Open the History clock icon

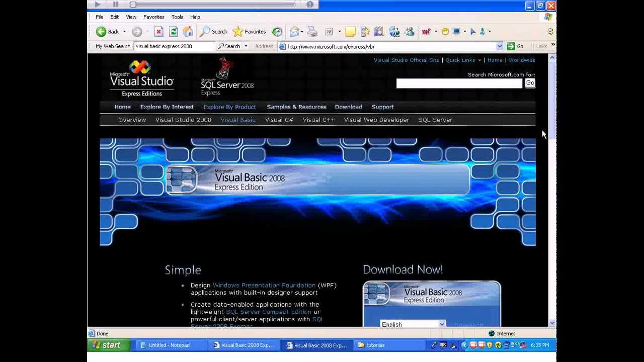click(x=277, y=32)
